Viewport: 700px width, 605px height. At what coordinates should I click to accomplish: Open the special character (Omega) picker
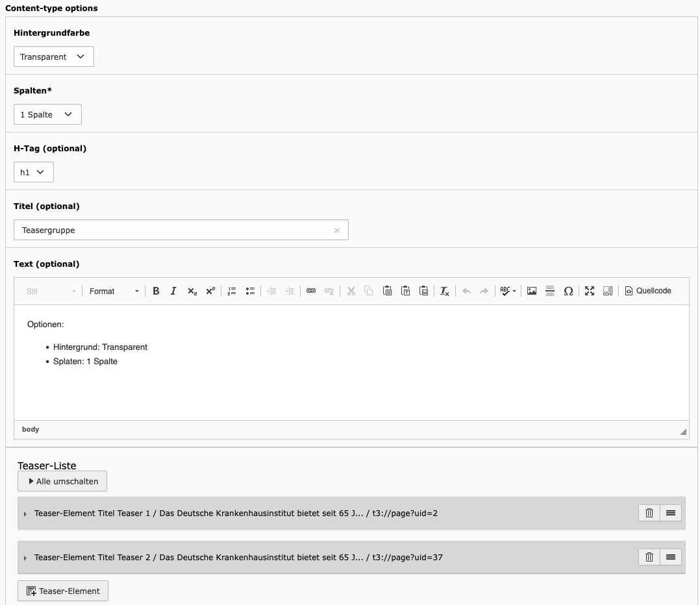(568, 291)
